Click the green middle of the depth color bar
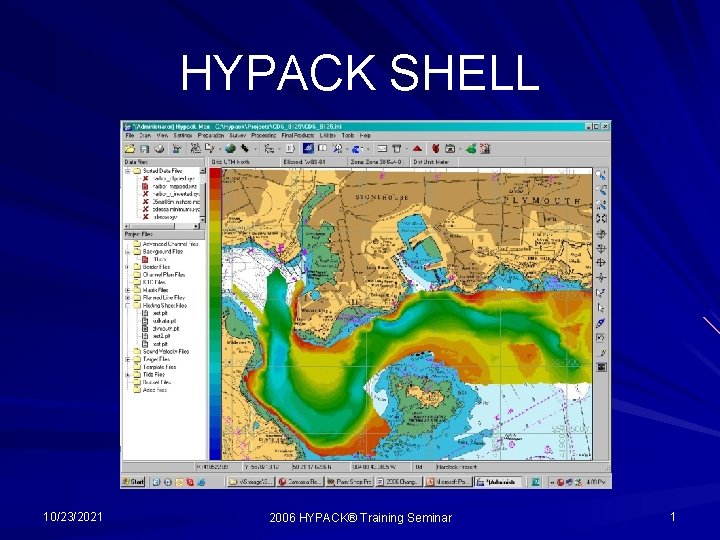The height and width of the screenshot is (540, 720). (215, 303)
